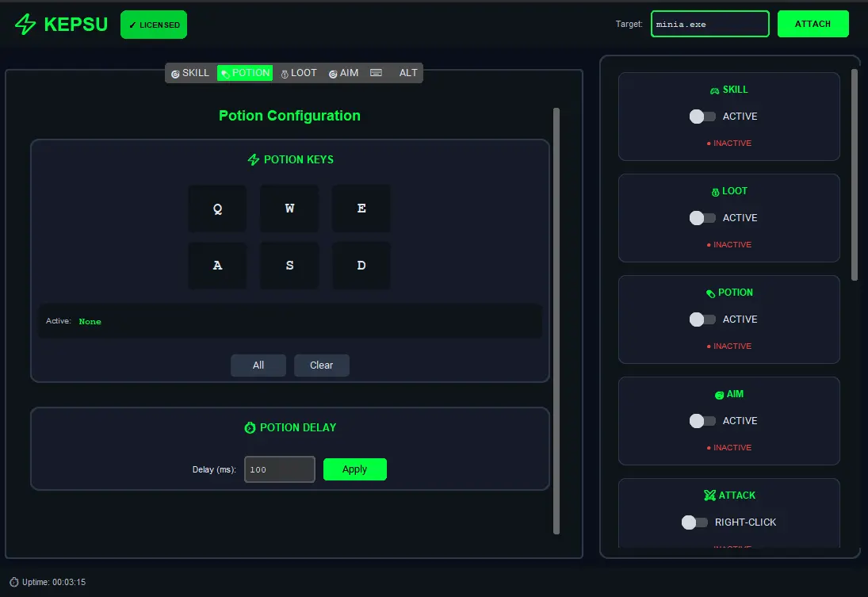The width and height of the screenshot is (868, 597).
Task: Click the Uptime 00:03:15 text
Action: (x=54, y=582)
